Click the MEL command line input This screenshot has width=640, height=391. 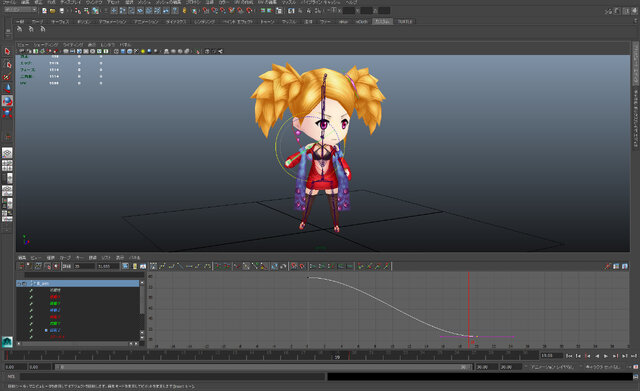click(173, 377)
